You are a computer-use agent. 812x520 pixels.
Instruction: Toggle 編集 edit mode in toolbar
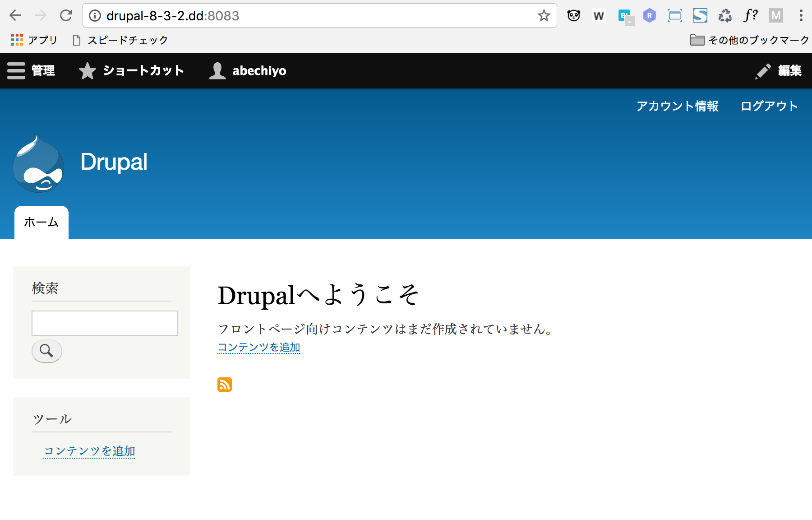779,71
